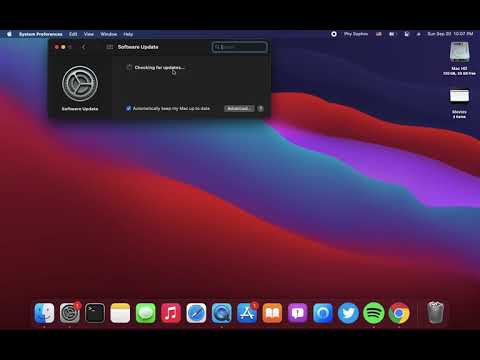Click the screen recording indicator in menu bar

click(334, 34)
